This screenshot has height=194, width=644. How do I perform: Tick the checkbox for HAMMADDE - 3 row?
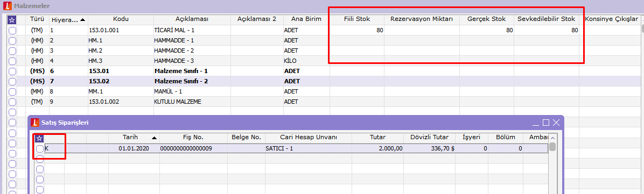click(x=12, y=61)
